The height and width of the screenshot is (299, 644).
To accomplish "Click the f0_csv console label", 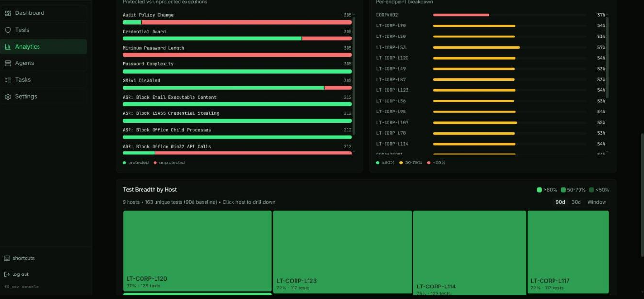I will point(22,287).
